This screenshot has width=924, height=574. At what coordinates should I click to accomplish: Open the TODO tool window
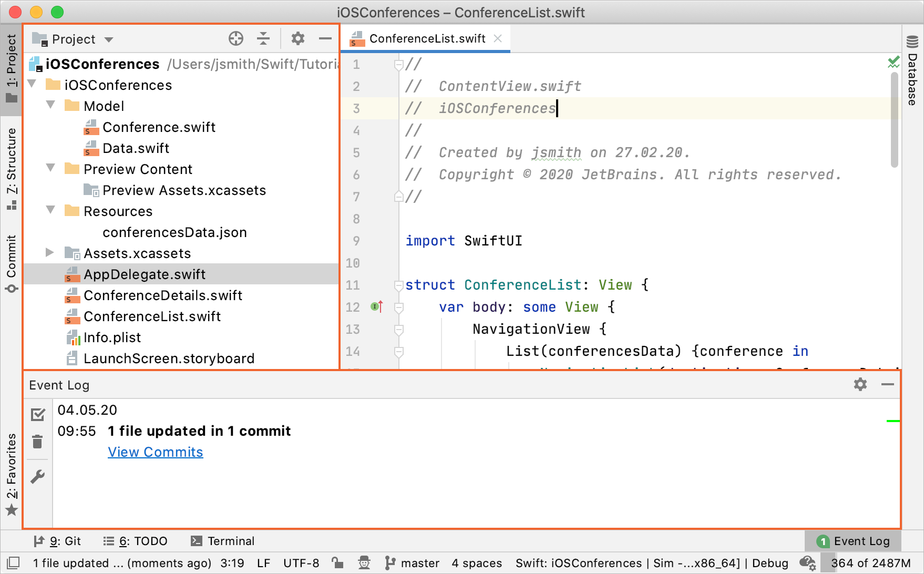pos(135,541)
